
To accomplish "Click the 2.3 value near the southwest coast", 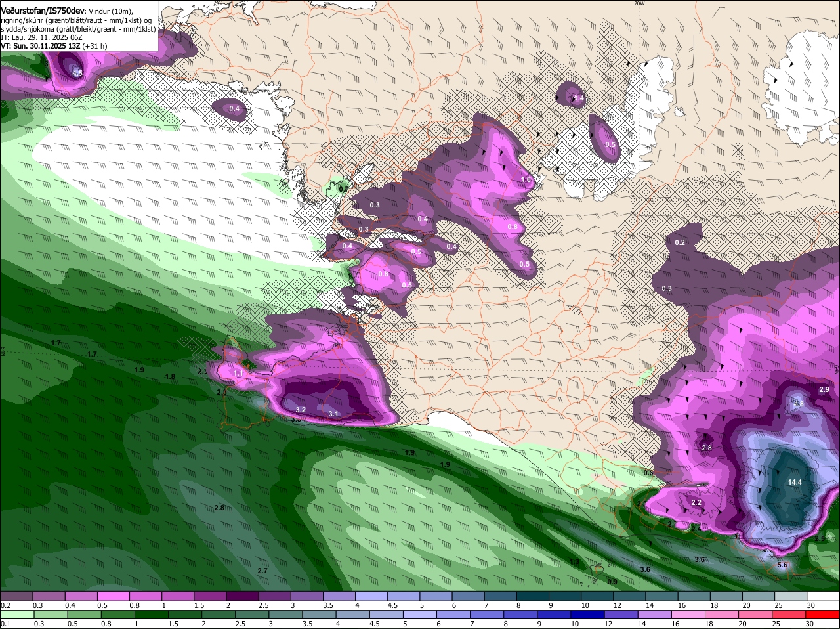I will click(221, 393).
